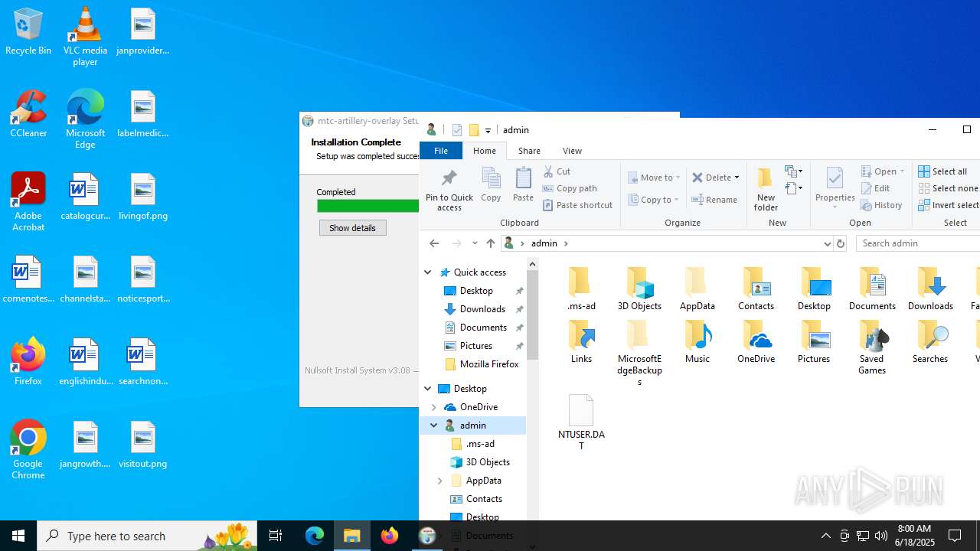
Task: Click the Windows Start button
Action: pyautogui.click(x=18, y=536)
